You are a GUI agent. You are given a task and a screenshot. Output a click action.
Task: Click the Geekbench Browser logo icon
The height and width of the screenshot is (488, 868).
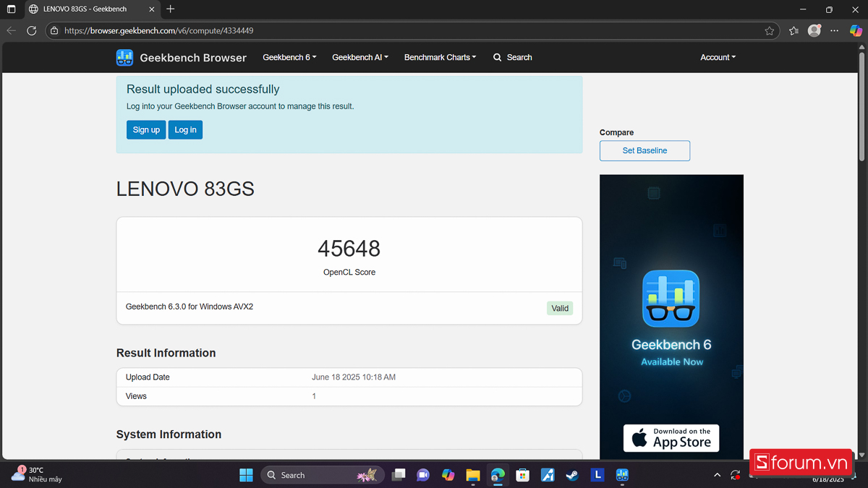click(x=124, y=58)
